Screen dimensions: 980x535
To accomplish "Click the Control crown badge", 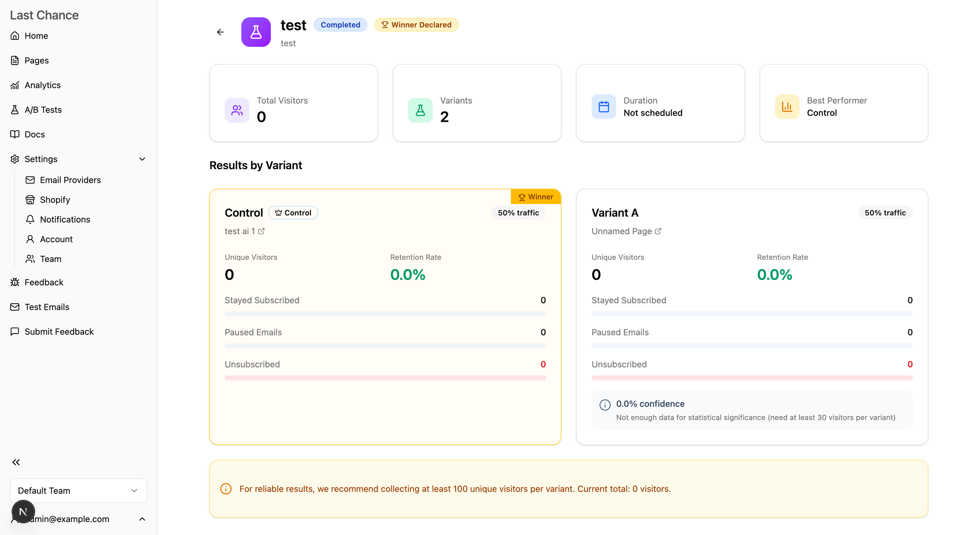I will [293, 213].
